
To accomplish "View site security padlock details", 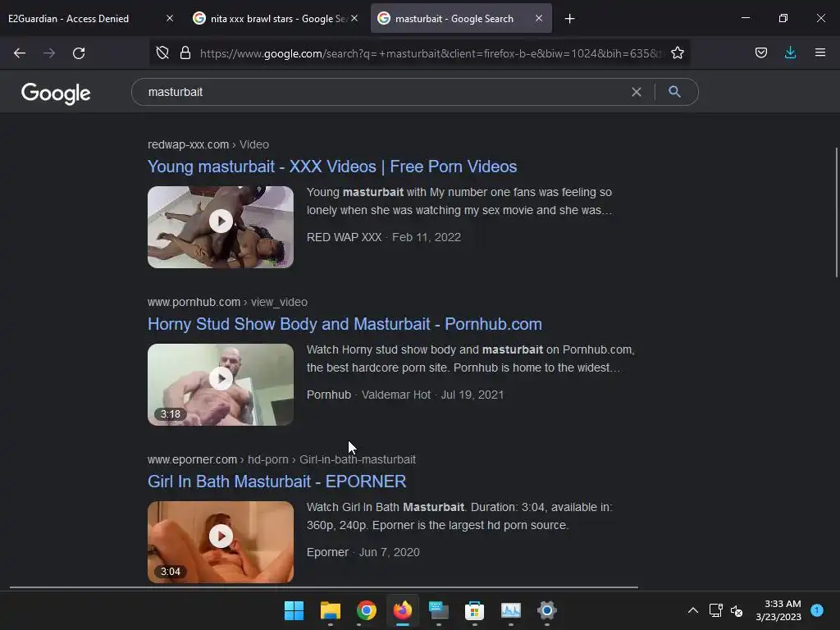I will click(185, 52).
